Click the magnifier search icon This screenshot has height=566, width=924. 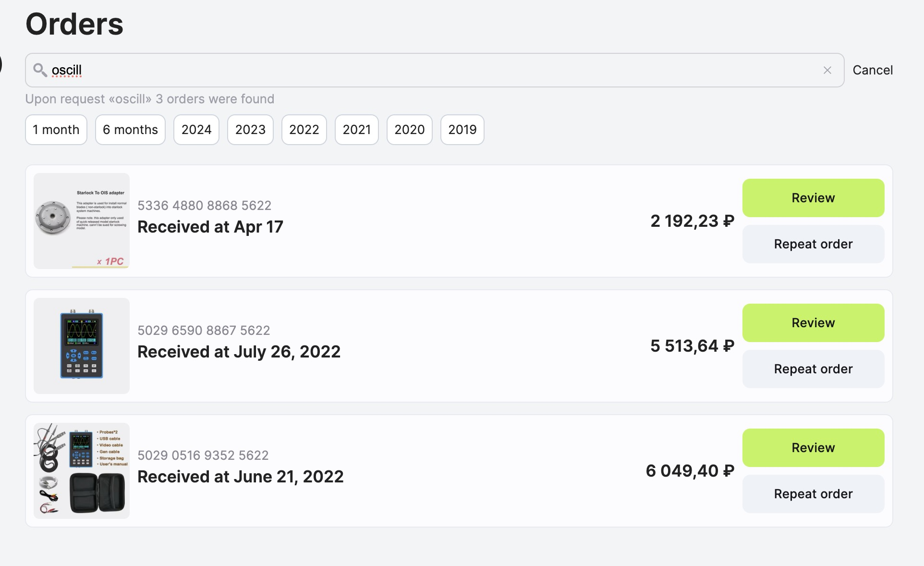pyautogui.click(x=40, y=70)
